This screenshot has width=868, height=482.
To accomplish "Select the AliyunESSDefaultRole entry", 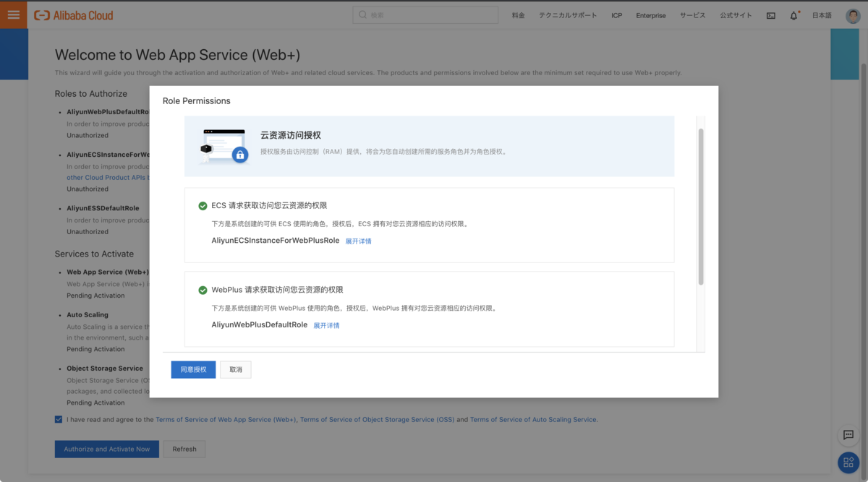I will click(x=103, y=208).
